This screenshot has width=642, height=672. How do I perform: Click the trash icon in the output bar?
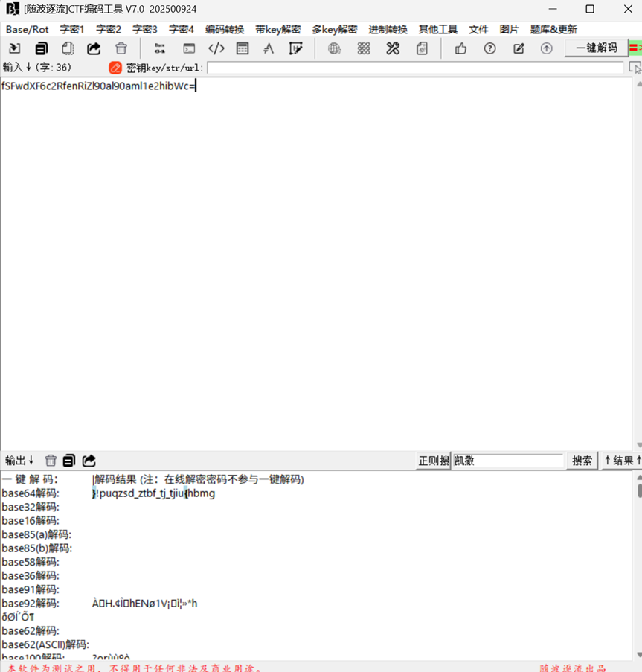(x=51, y=461)
